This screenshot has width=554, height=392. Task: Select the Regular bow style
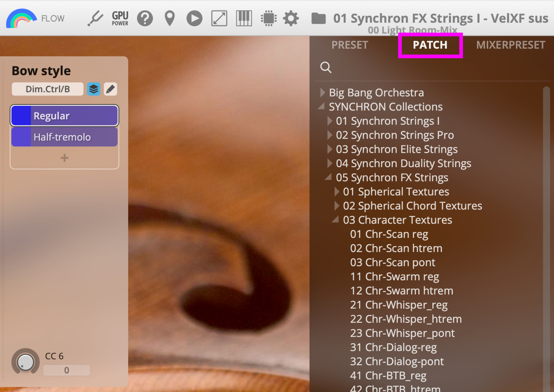(64, 116)
